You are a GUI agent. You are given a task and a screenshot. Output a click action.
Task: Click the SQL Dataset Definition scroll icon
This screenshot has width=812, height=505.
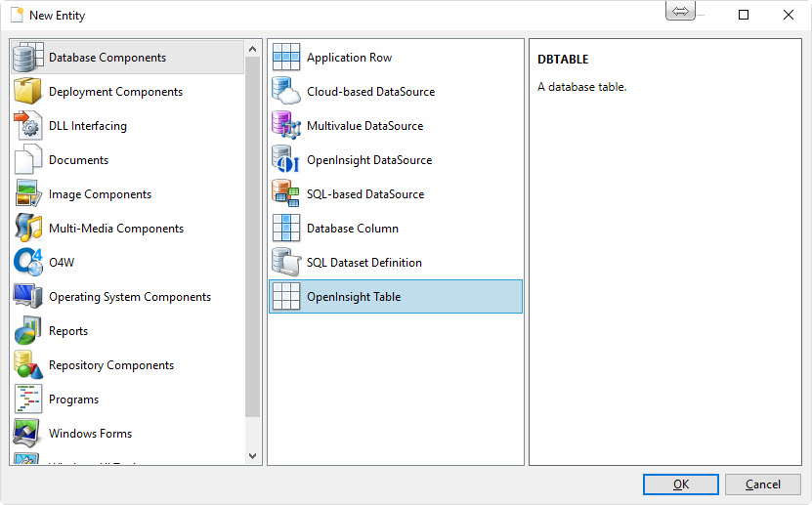[286, 262]
